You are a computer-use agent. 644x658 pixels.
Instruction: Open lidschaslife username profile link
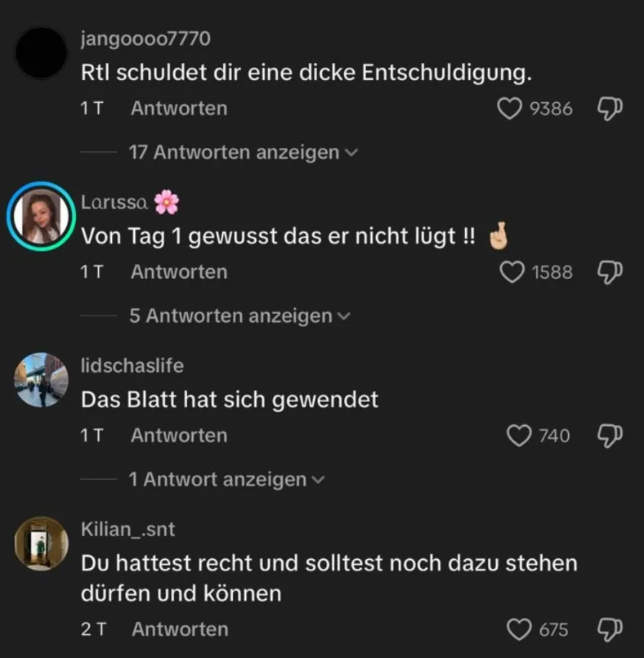132,366
